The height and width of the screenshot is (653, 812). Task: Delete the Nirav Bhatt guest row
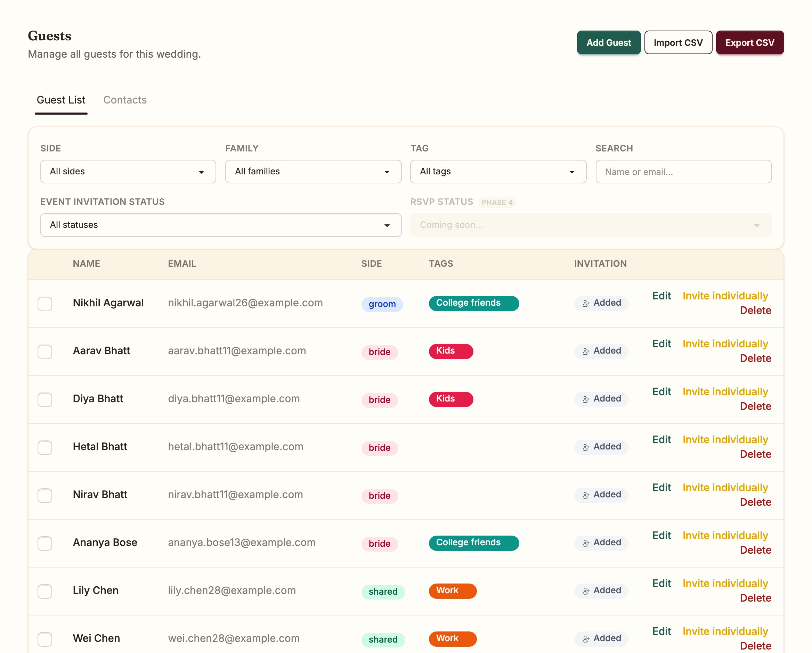(755, 503)
